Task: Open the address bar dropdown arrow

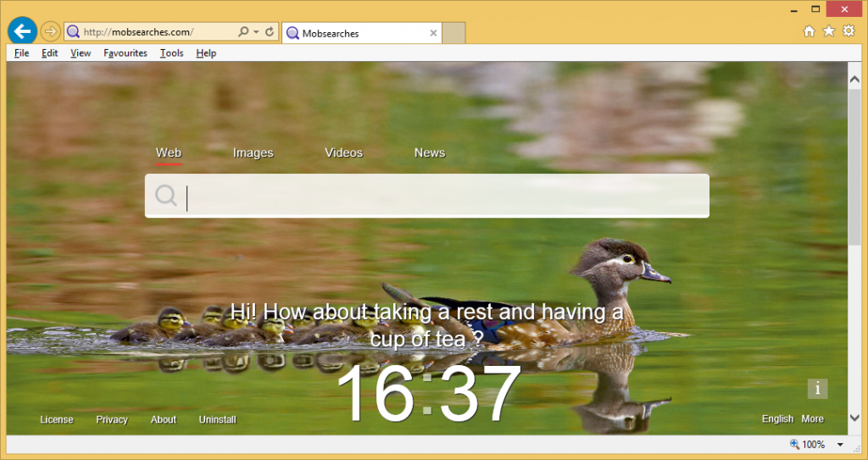Action: tap(256, 32)
